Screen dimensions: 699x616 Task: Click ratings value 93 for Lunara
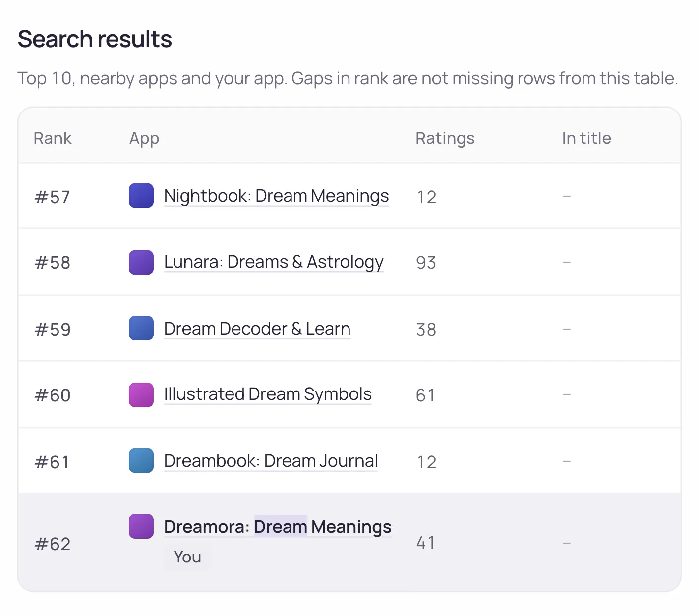pyautogui.click(x=426, y=263)
